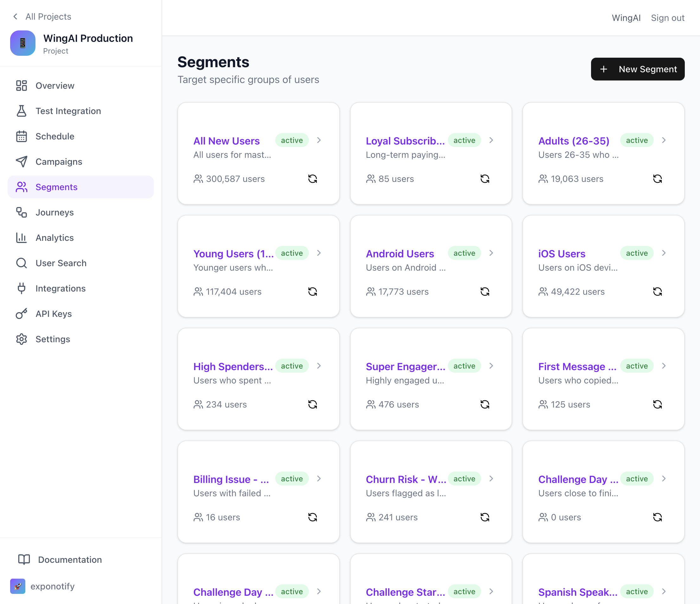
Task: Open the Loyal Subscribers segment chevron
Action: coord(492,140)
